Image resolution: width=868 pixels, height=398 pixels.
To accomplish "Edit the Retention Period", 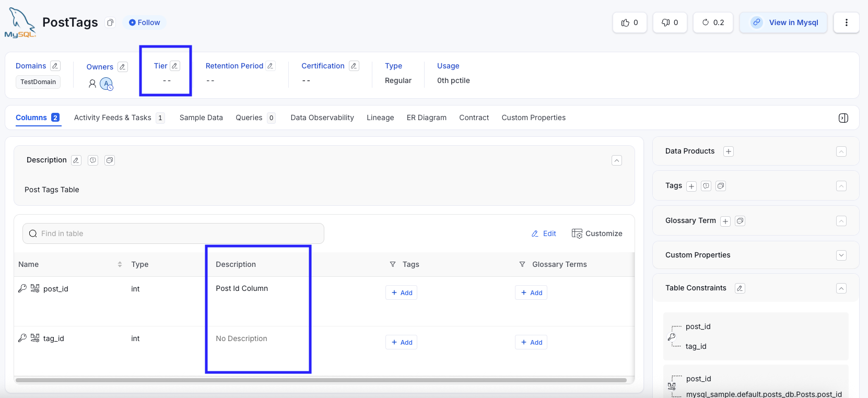I will pos(270,66).
